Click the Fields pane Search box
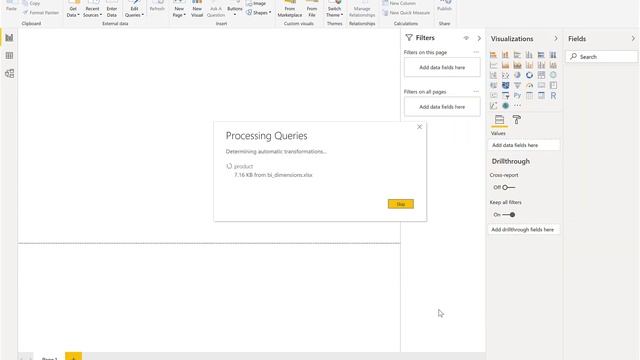640x360 pixels. [602, 57]
